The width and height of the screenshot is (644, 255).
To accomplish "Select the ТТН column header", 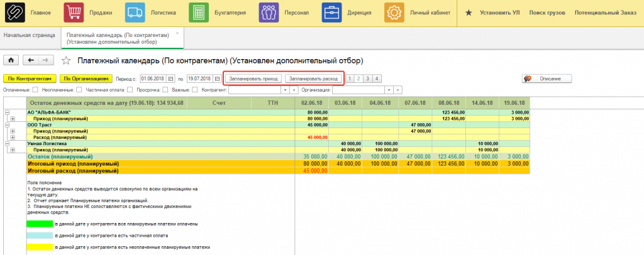I will pos(273,103).
